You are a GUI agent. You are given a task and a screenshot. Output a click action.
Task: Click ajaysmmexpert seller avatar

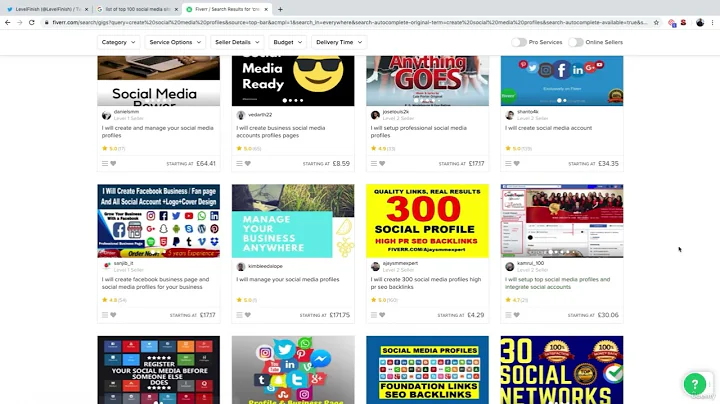[x=375, y=267]
